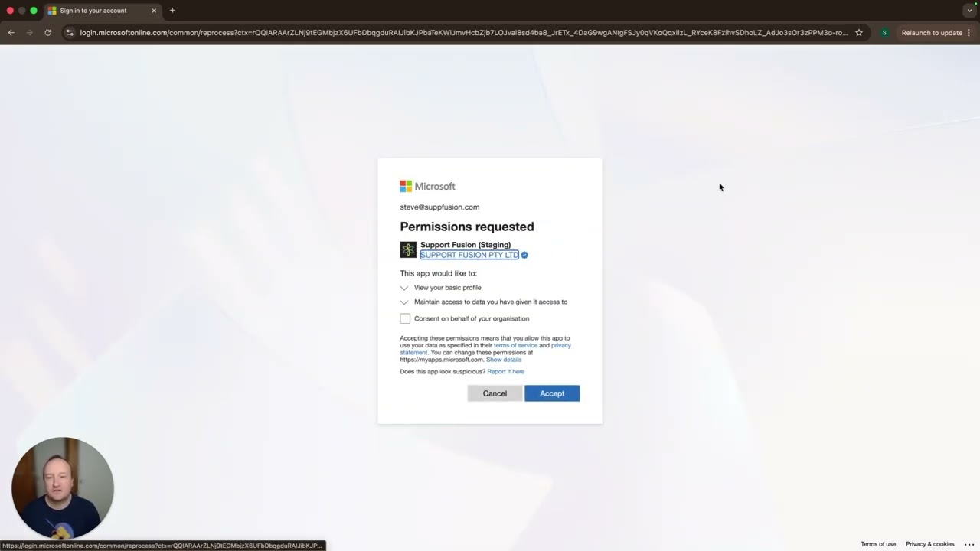Click the SUPPORT FUSION PTY LTD publisher link
Image resolution: width=980 pixels, height=551 pixels.
click(469, 255)
